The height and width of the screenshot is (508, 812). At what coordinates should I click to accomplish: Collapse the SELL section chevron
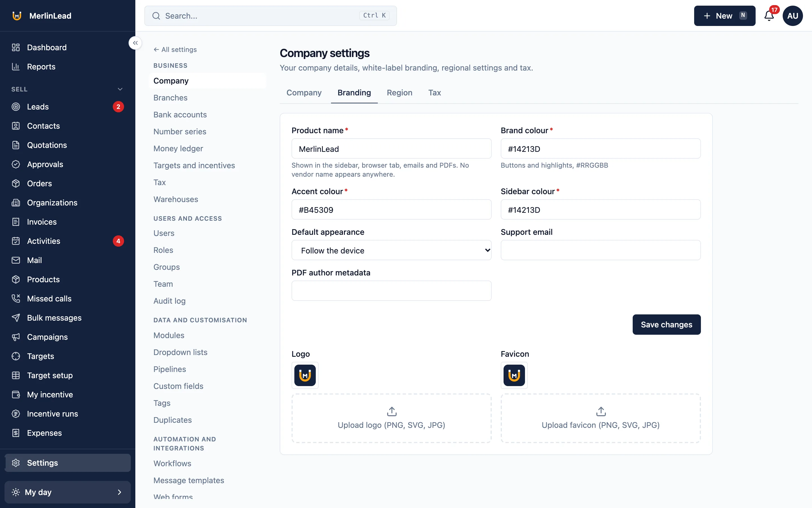[120, 89]
